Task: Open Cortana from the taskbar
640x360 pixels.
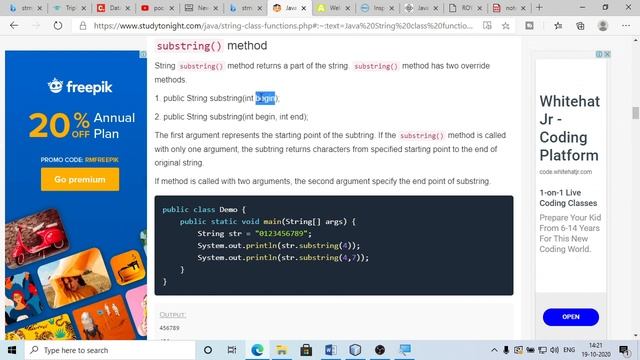Action: click(208, 350)
